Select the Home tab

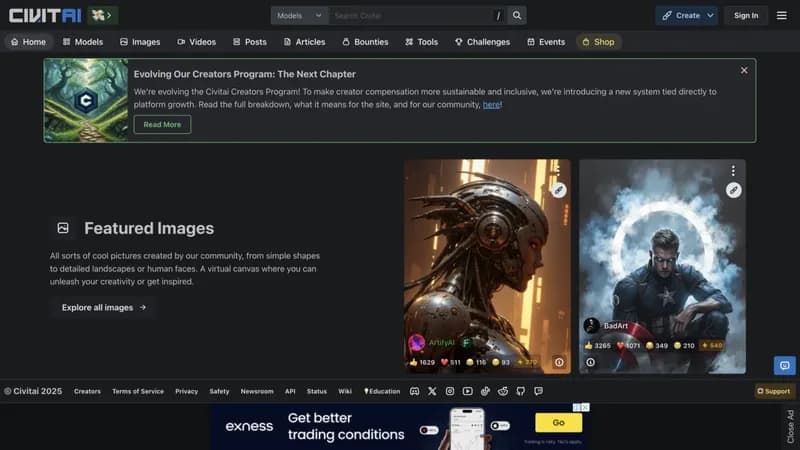point(28,42)
